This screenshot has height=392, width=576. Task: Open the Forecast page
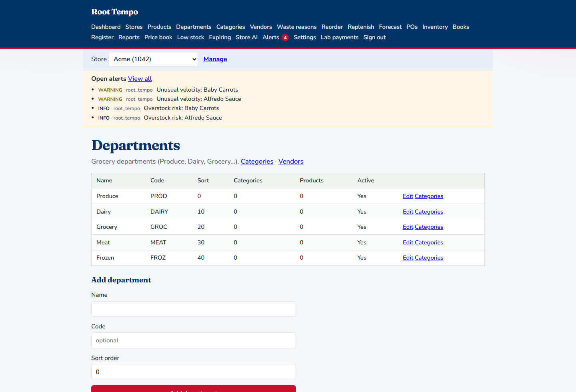tap(390, 27)
